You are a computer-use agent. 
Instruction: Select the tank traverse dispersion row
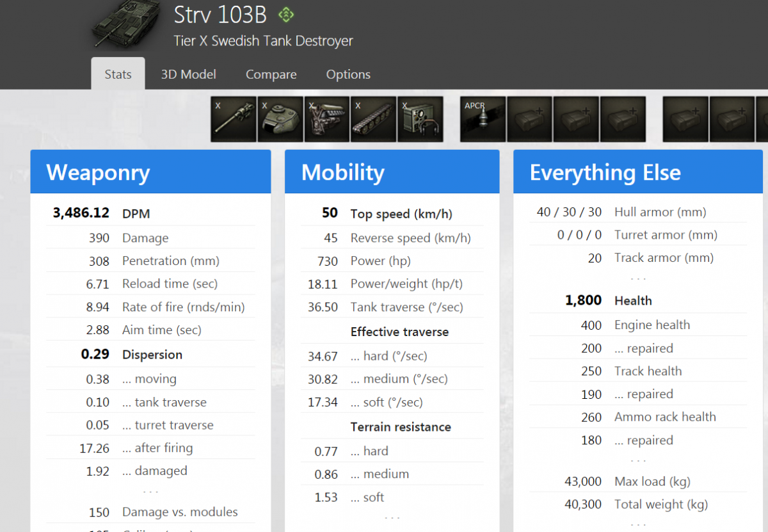150,402
